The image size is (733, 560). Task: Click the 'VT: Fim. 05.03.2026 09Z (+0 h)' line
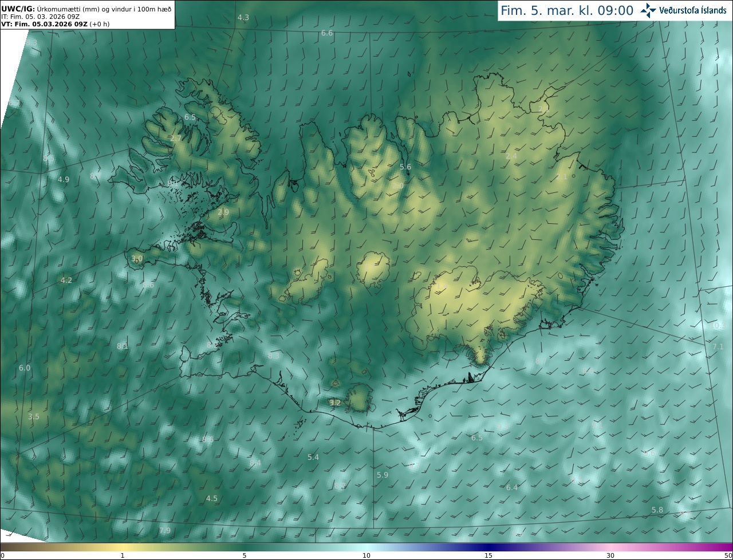(55, 24)
